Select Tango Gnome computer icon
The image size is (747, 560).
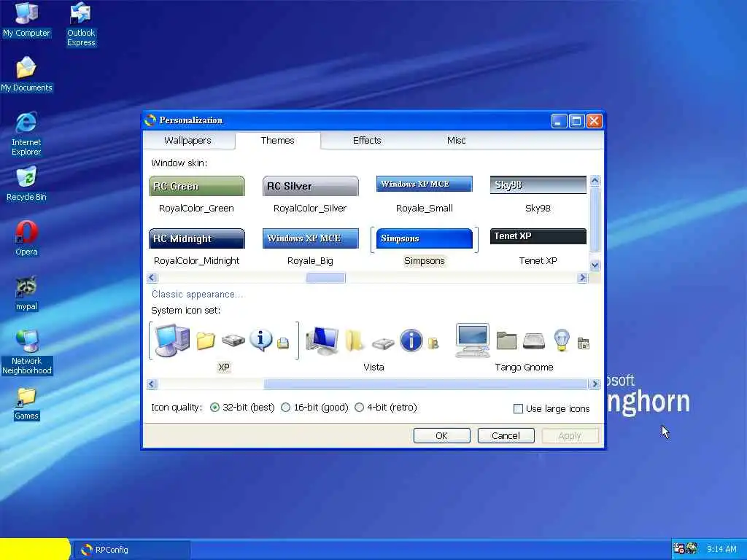[472, 340]
